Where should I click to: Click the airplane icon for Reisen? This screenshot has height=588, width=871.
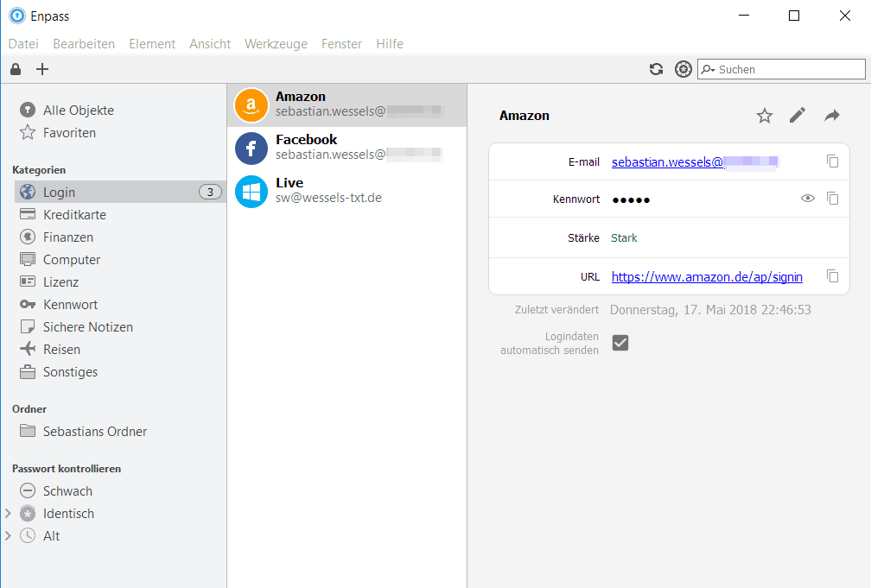pyautogui.click(x=28, y=349)
